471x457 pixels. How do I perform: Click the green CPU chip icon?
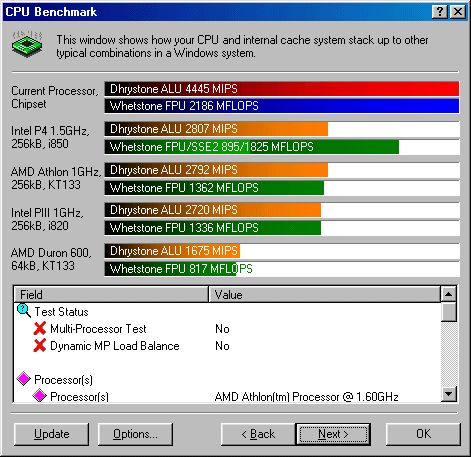[27, 44]
